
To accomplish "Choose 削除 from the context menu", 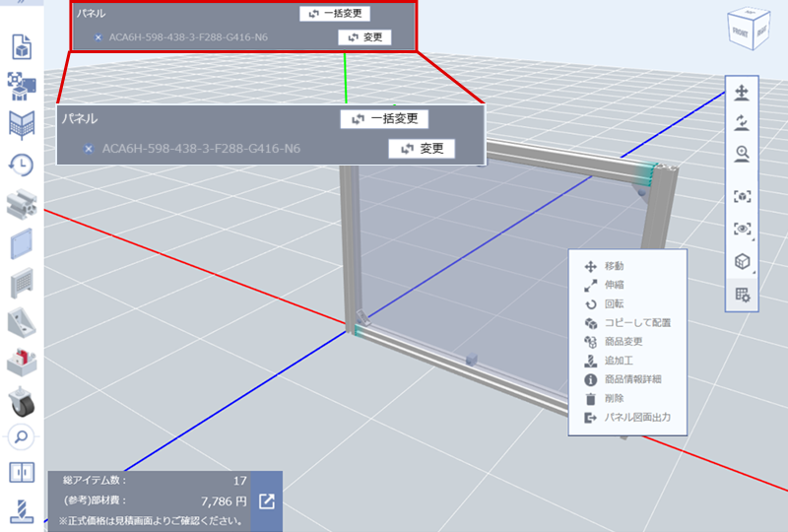I will pos(614,399).
